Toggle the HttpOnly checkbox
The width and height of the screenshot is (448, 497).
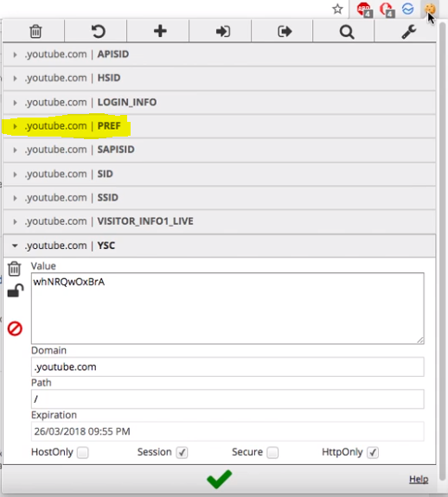pyautogui.click(x=373, y=452)
